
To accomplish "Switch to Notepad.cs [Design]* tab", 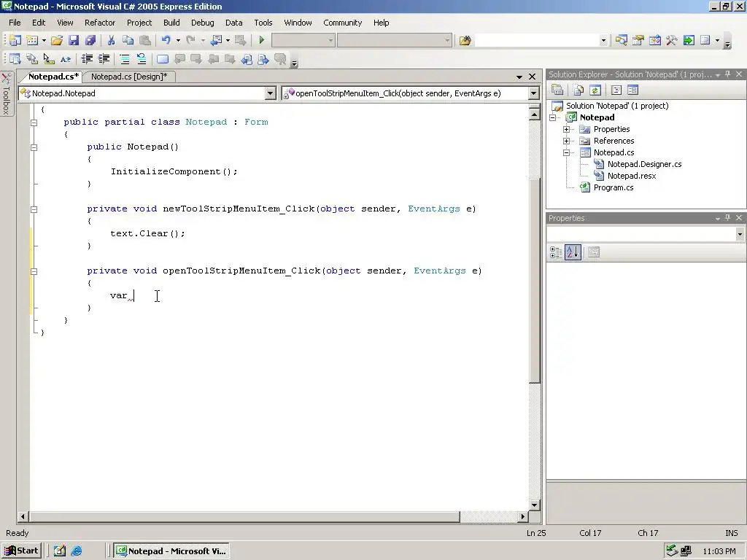I will click(x=129, y=77).
